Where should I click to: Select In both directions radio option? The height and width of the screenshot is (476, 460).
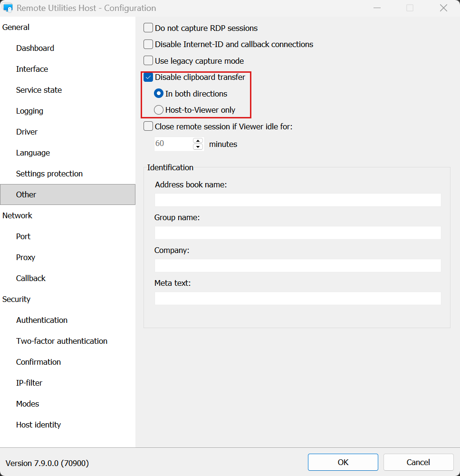point(159,94)
